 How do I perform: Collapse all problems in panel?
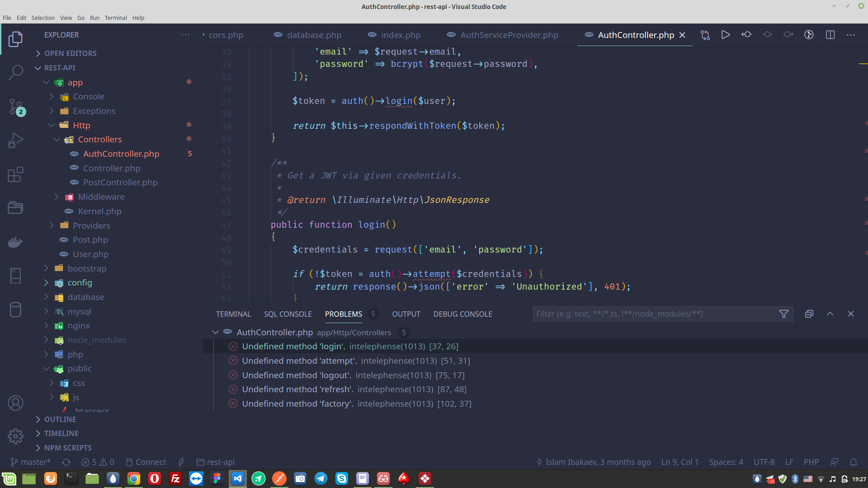click(x=809, y=314)
